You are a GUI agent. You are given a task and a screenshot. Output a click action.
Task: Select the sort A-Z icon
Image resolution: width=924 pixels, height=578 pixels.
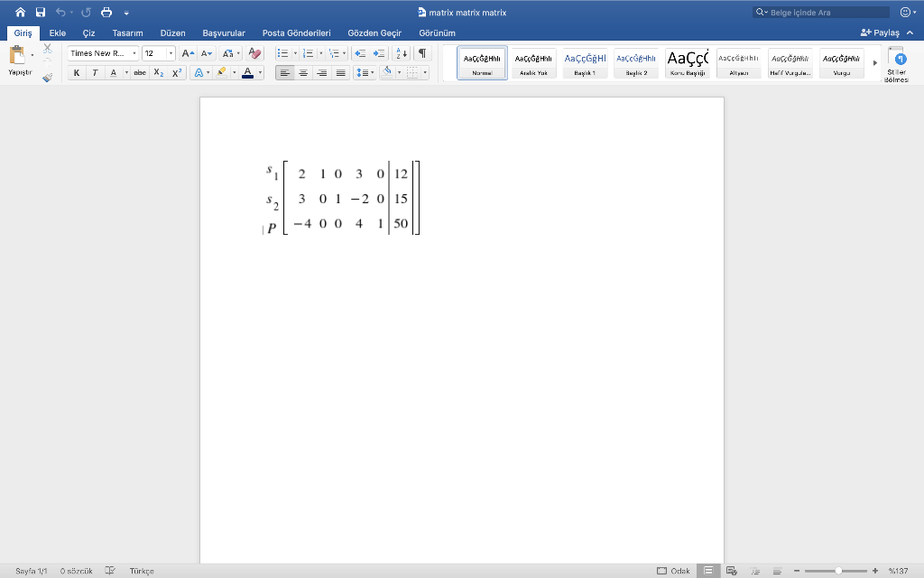coord(401,53)
